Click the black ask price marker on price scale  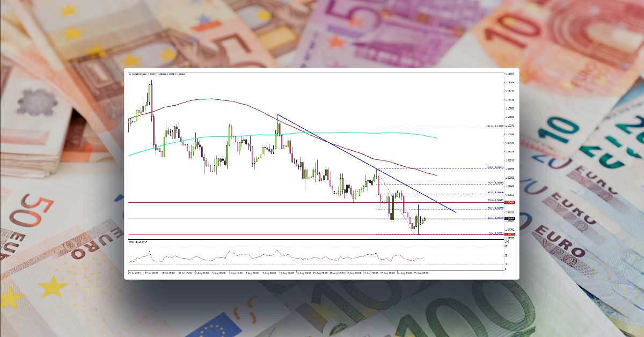coord(510,218)
